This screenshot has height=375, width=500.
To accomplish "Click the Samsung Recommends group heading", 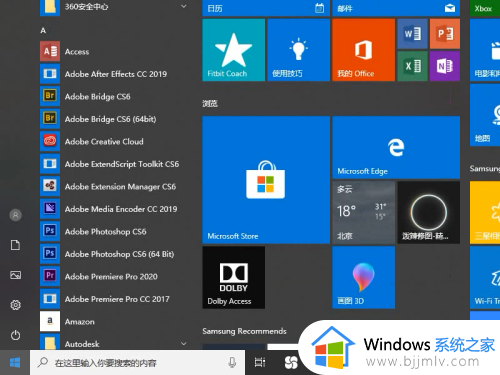I will 244,331.
